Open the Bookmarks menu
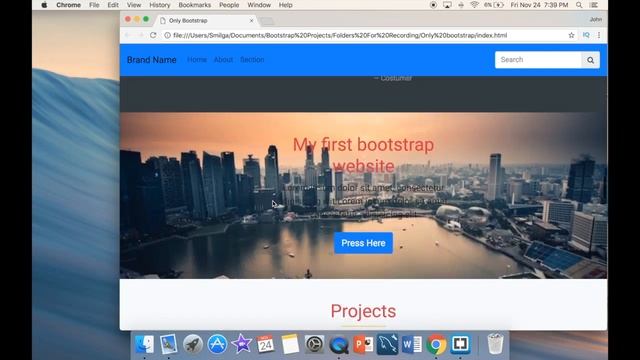640x360 pixels. click(195, 5)
